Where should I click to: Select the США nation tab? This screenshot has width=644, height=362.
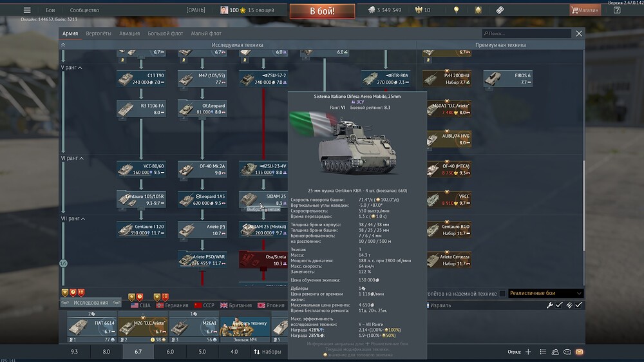point(140,305)
